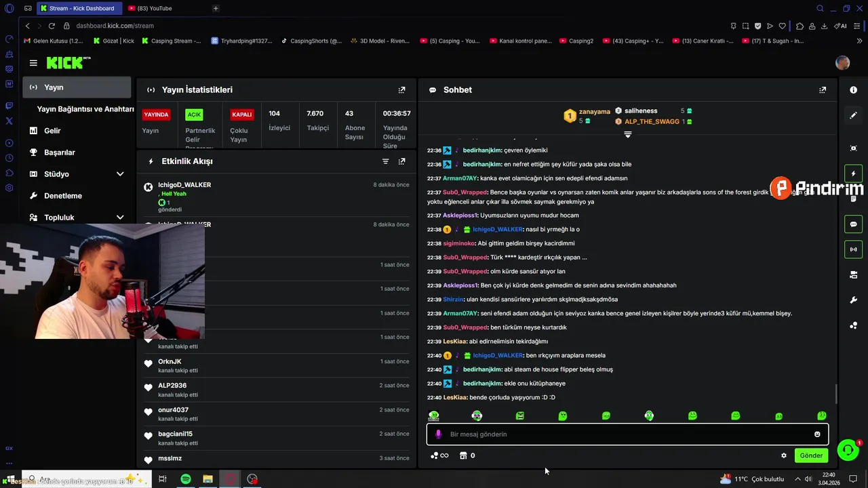The image size is (868, 488).
Task: Pop out the Sohbet chat panel
Action: tap(823, 89)
